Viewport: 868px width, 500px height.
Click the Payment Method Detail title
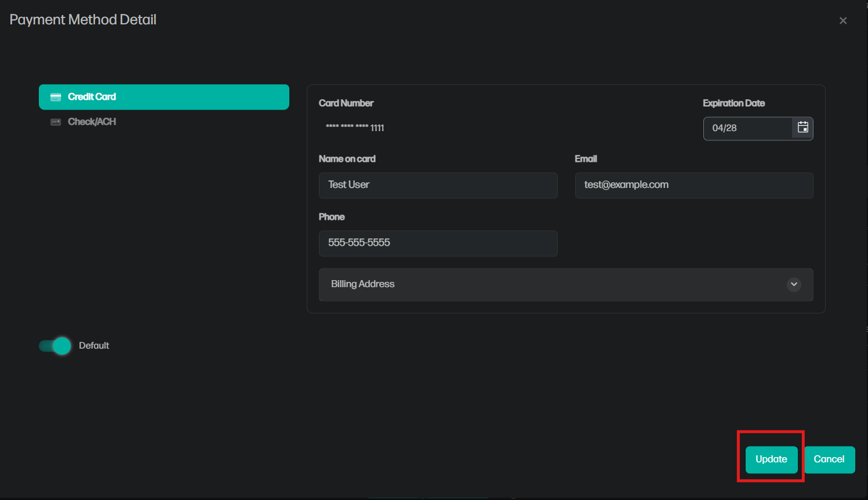click(x=83, y=20)
